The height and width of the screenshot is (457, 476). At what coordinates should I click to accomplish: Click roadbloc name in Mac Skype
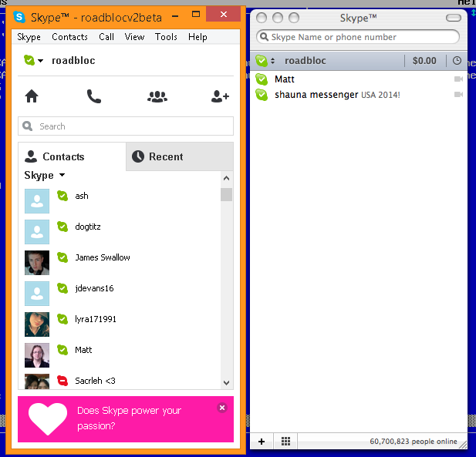305,61
